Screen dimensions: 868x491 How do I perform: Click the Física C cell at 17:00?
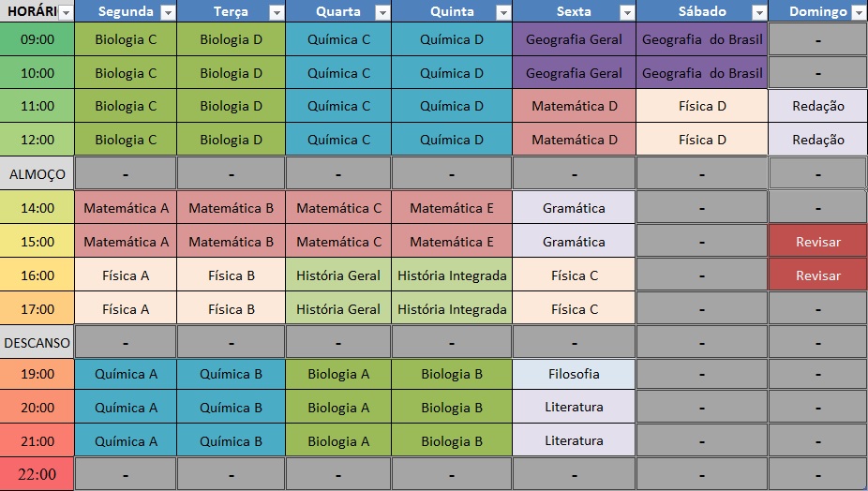pos(574,309)
